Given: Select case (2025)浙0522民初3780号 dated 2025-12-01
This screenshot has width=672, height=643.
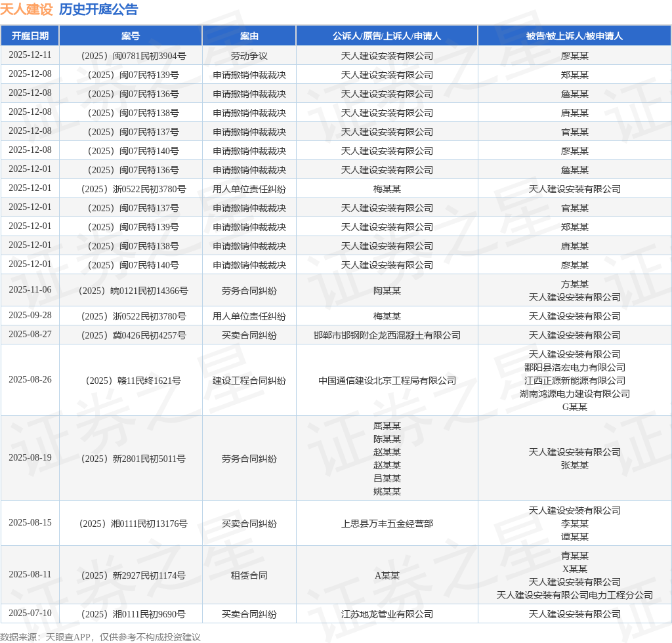Looking at the screenshot, I should pos(134,190).
